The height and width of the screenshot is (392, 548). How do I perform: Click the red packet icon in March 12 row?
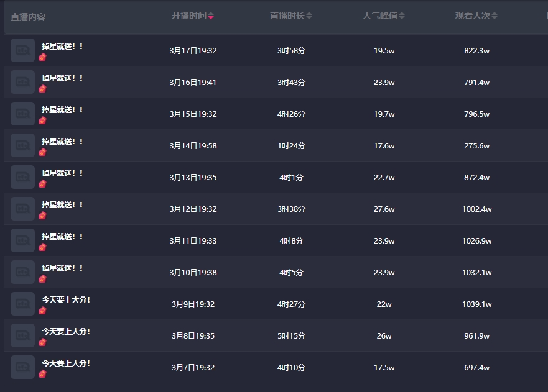[42, 216]
